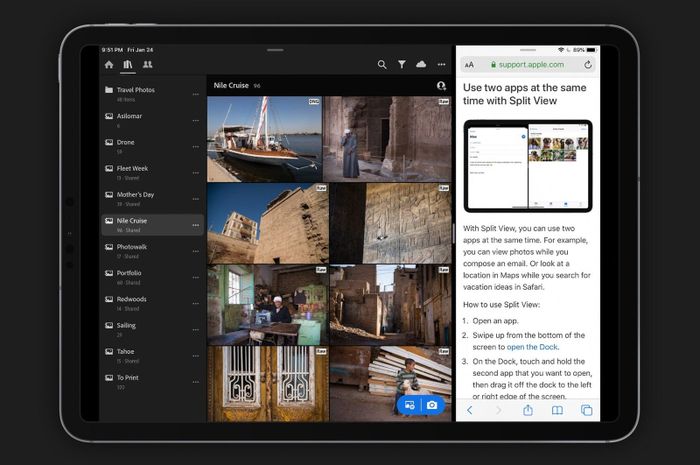This screenshot has width=700, height=465.
Task: Tap the Split View illustration image
Action: click(x=528, y=166)
